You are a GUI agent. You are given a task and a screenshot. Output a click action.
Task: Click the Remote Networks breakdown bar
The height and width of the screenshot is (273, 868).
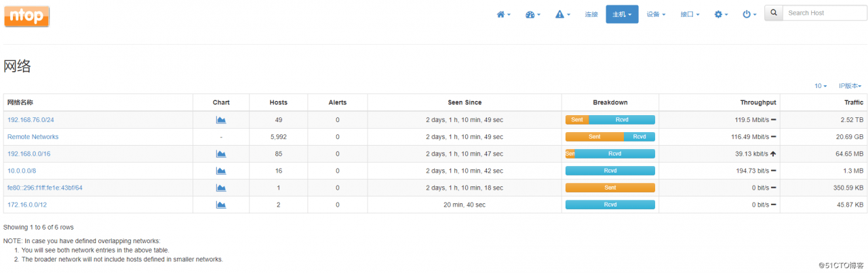pos(610,137)
